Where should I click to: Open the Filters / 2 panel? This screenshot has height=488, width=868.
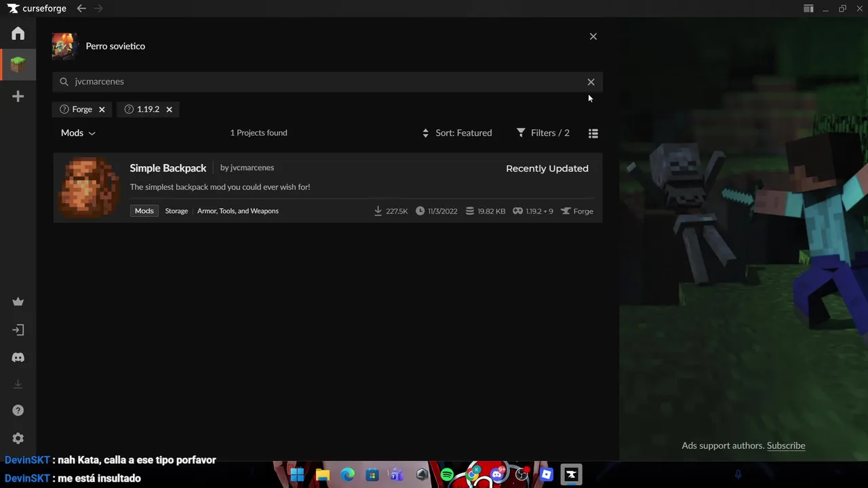click(543, 133)
